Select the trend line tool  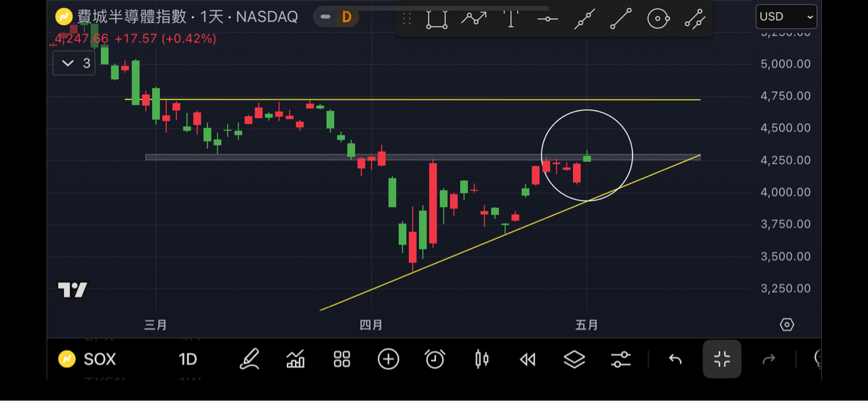621,19
